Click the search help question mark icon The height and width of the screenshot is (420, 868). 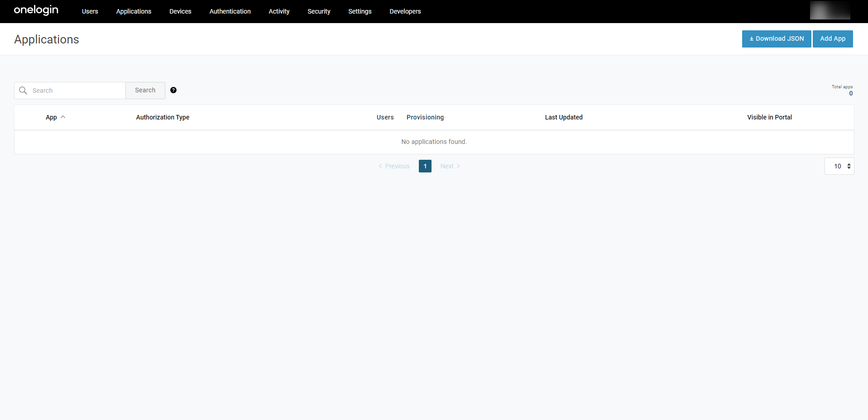(173, 90)
